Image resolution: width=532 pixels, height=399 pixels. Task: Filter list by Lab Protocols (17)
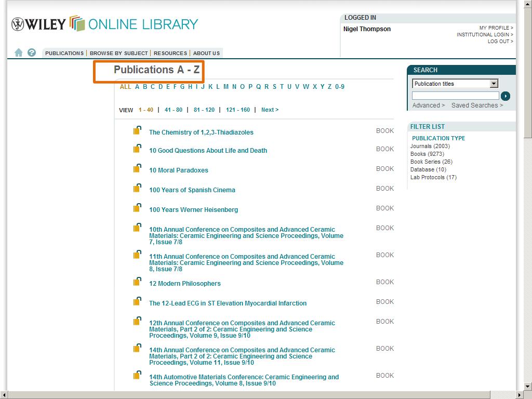coord(433,178)
